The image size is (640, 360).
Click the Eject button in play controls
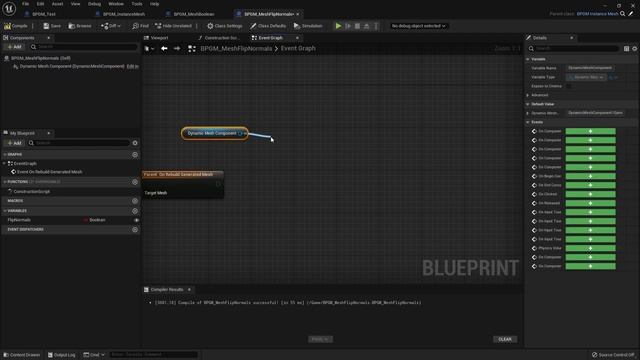tap(367, 26)
